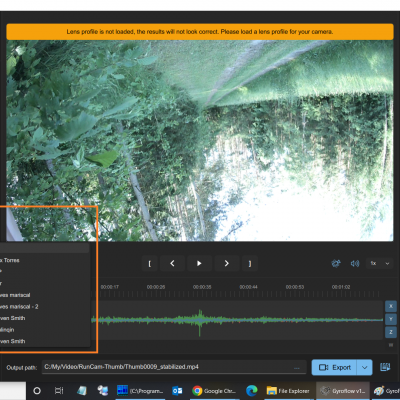The height and width of the screenshot is (400, 400).
Task: Open the render queue icon
Action: click(x=385, y=367)
